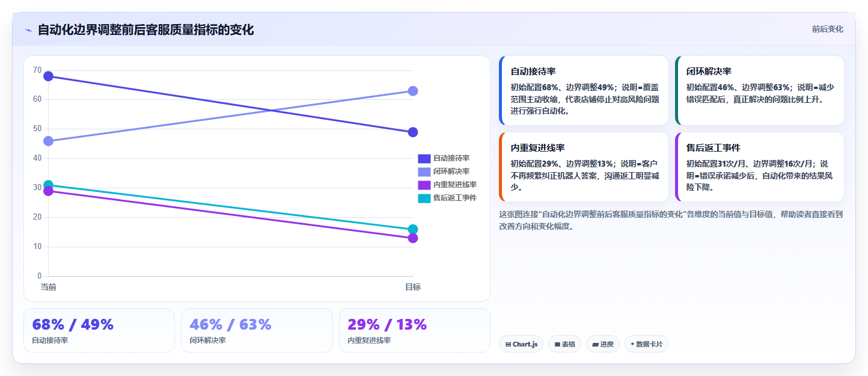868x376 pixels.
Task: Click the 闭环解决率 legend label
Action: tap(451, 171)
